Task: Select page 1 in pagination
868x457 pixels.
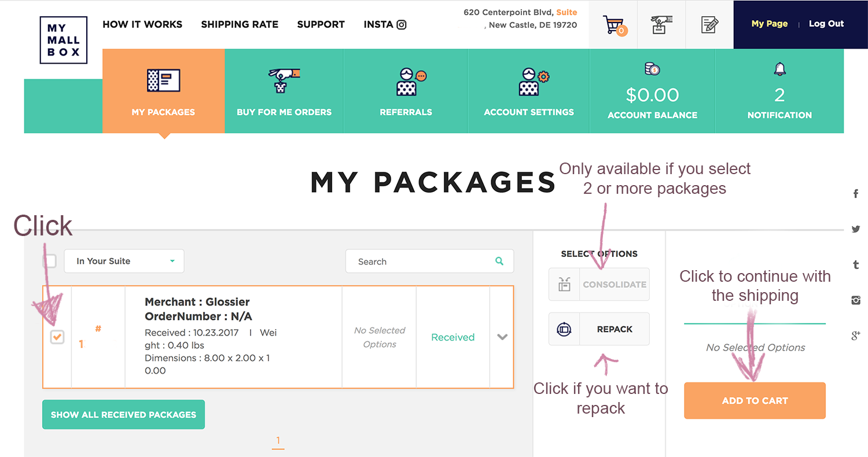Action: tap(278, 440)
